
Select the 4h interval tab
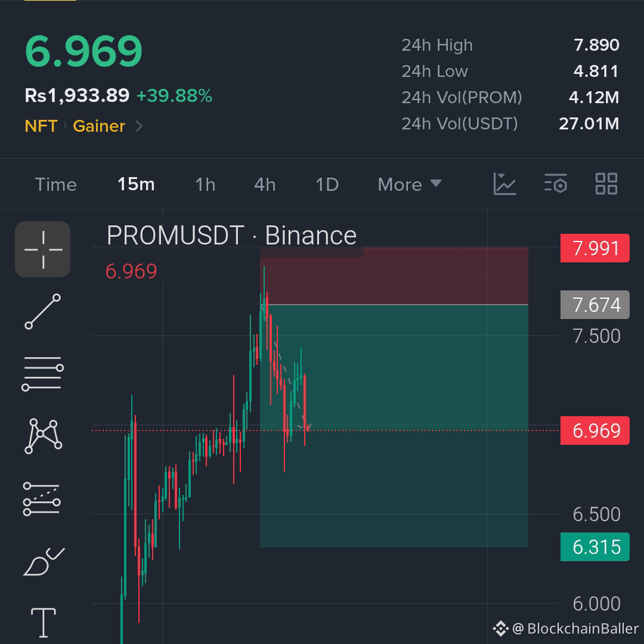(x=265, y=184)
